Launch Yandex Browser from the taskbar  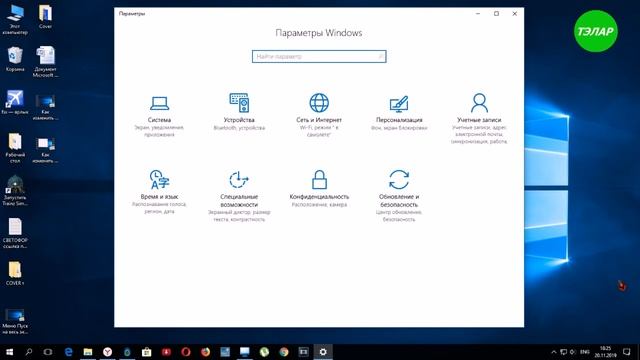pos(107,352)
